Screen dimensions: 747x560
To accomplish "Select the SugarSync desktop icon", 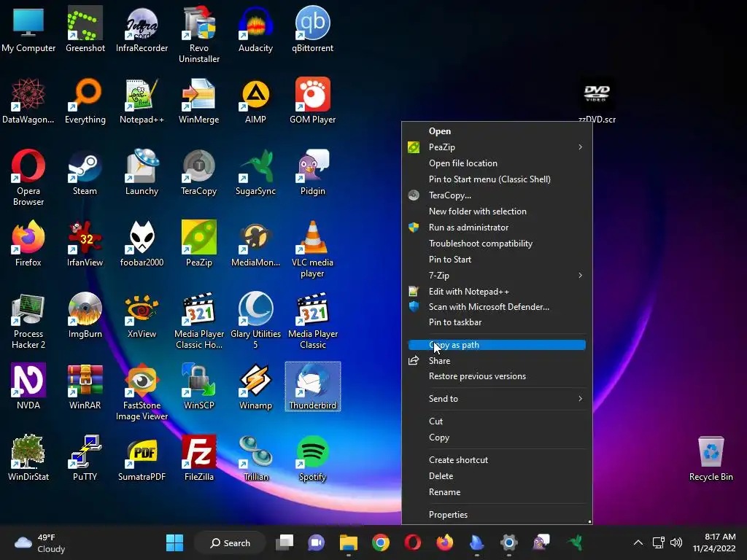I will click(255, 172).
